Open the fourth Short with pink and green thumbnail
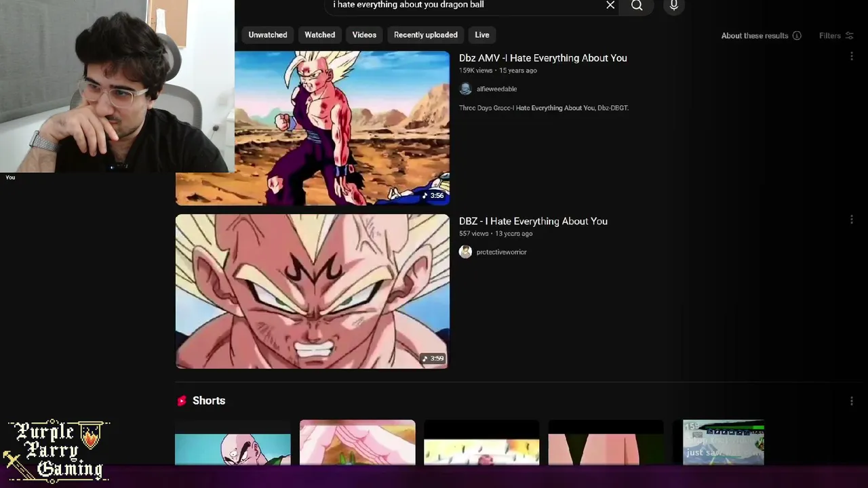This screenshot has height=488, width=868. tap(606, 443)
